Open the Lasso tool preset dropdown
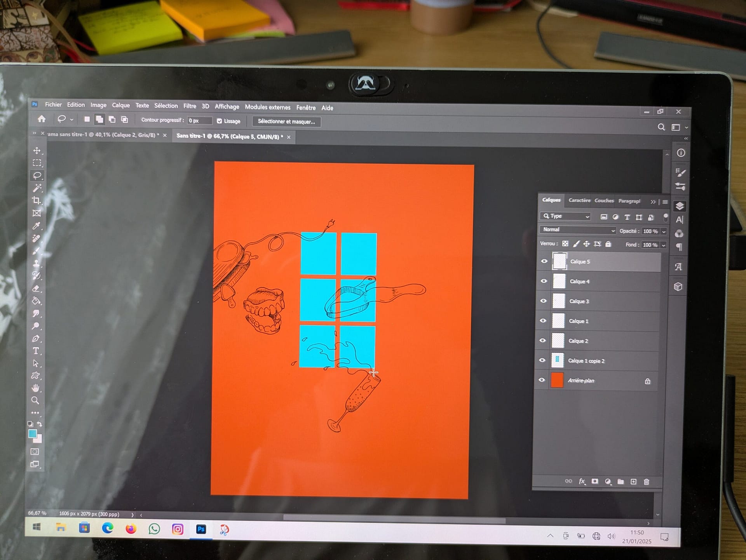This screenshot has width=746, height=560. pyautogui.click(x=71, y=120)
